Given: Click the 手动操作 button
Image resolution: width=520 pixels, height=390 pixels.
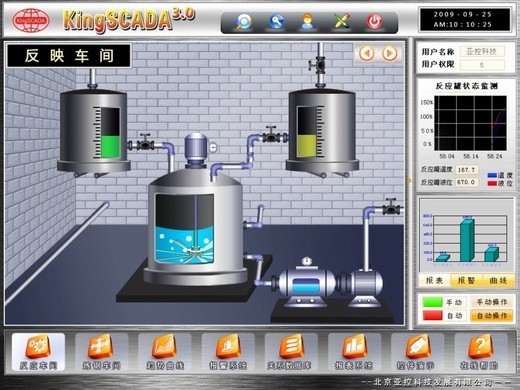Looking at the screenshot, I should tap(492, 302).
